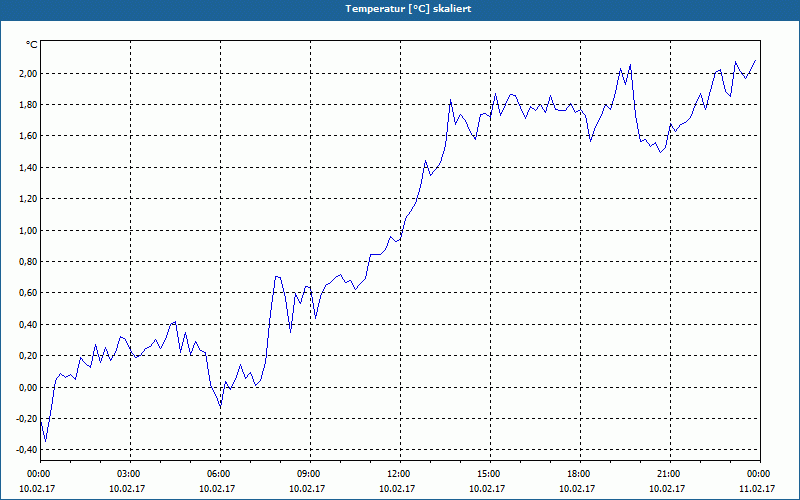
Task: Click the °C unit label
Action: [x=32, y=45]
